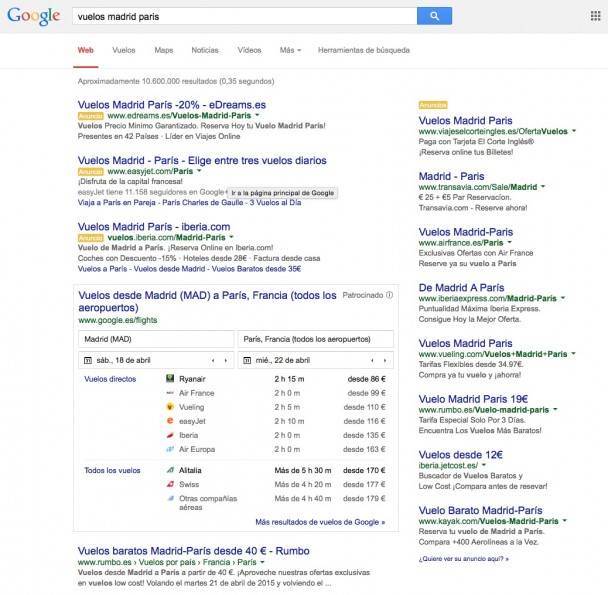Click the blue search magnifier button
The width and height of the screenshot is (608, 595).
[434, 16]
